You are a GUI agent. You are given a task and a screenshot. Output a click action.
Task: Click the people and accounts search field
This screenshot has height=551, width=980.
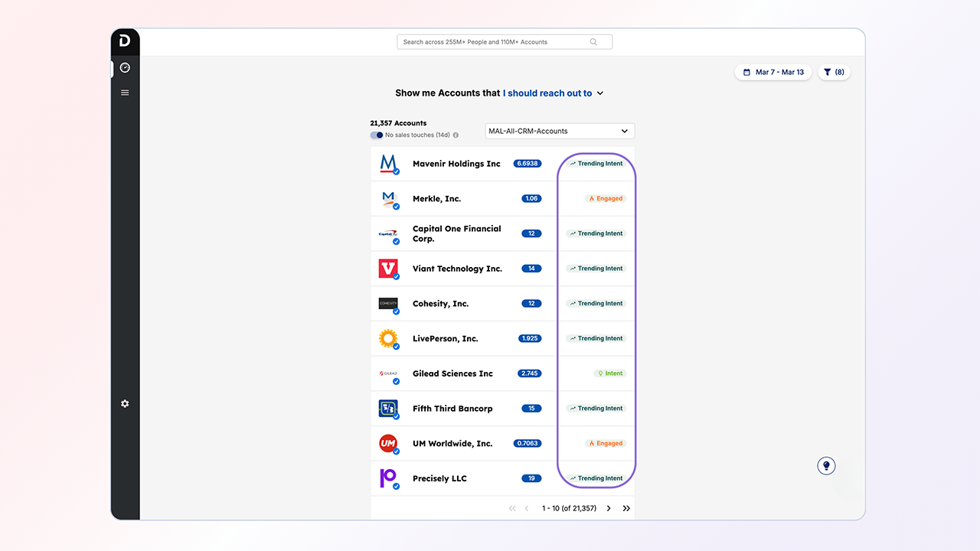pos(494,42)
